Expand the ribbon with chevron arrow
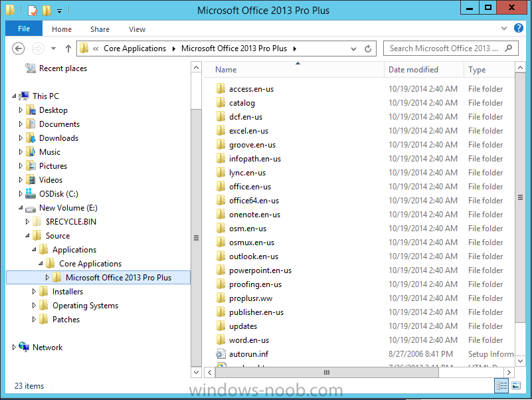Screen dimensions: 532x400 pyautogui.click(x=504, y=28)
